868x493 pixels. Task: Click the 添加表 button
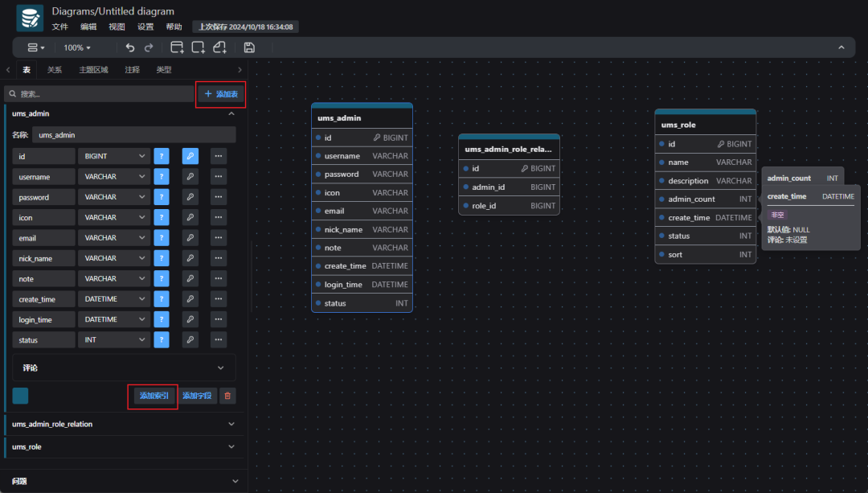coord(221,94)
